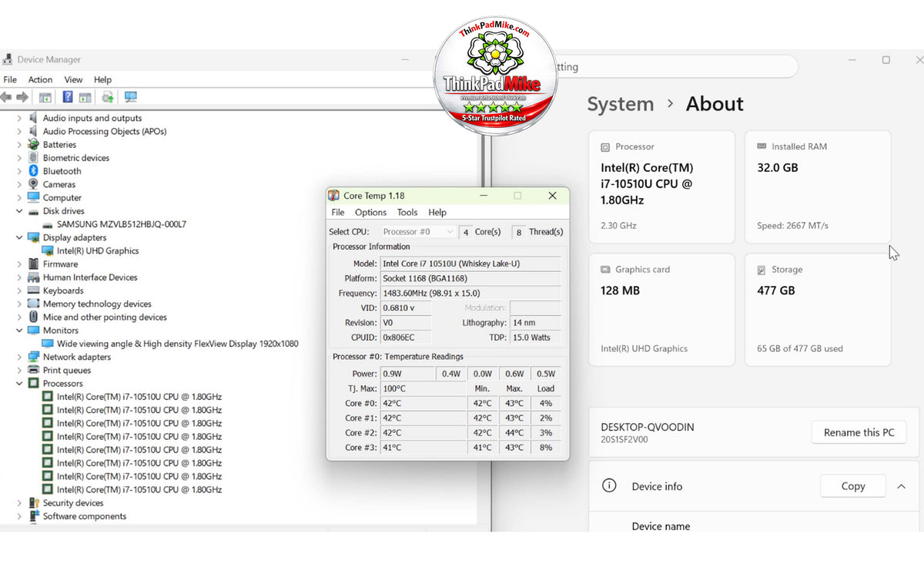Click the forward arrow in Device Manager toolbar
Viewport: 924px width, 581px height.
tap(22, 97)
